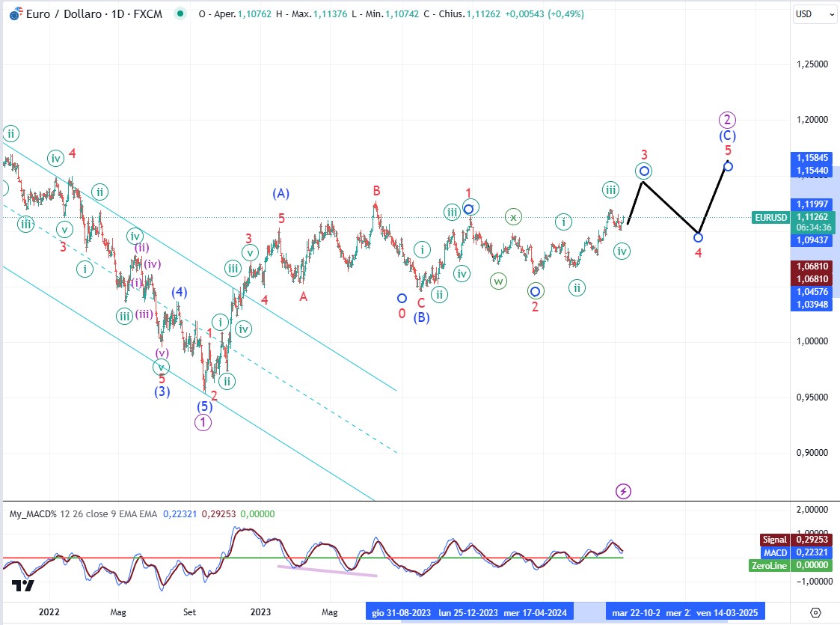Click the MACD indicator label
This screenshot has height=625, width=840.
775,552
